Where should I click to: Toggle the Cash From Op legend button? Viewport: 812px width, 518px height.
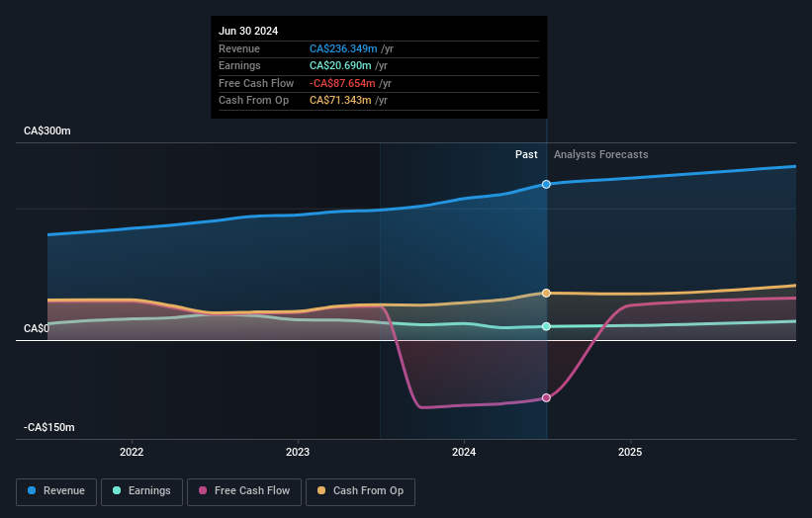[x=360, y=491]
